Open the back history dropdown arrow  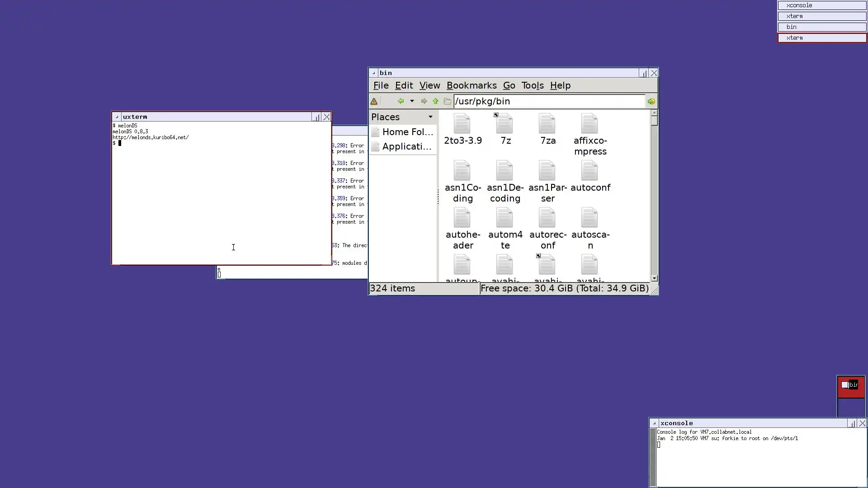pyautogui.click(x=412, y=101)
